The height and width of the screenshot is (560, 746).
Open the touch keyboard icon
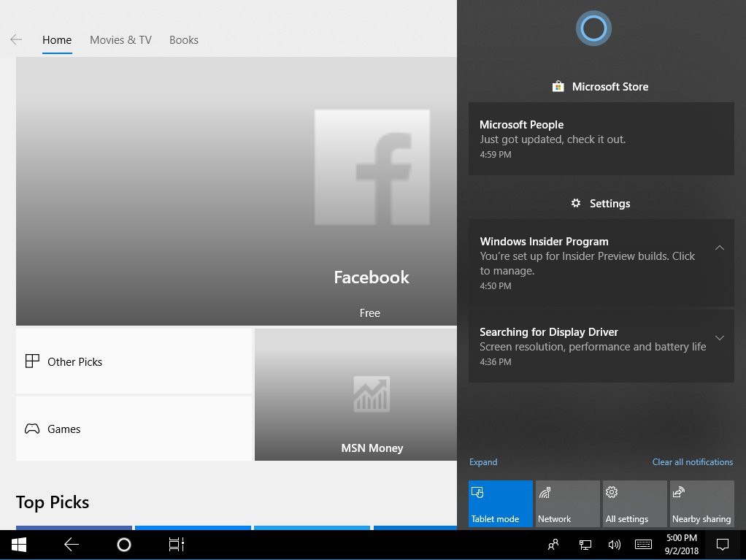click(643, 545)
